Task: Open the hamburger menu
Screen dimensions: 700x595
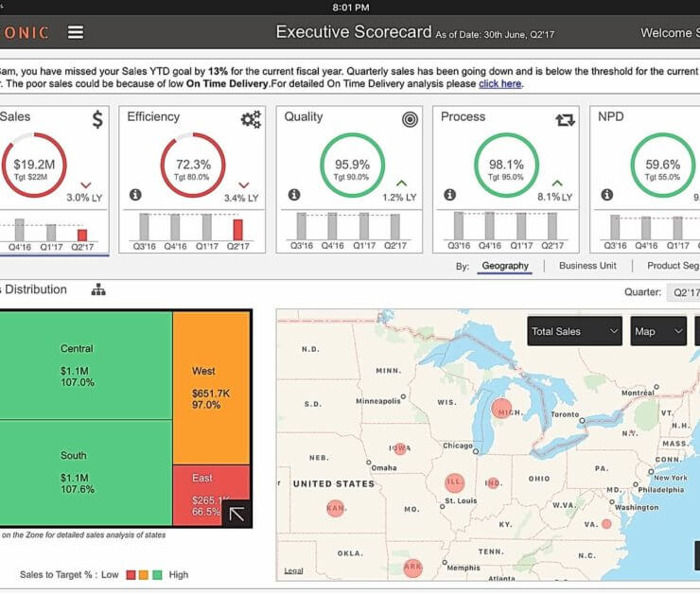Action: [76, 32]
